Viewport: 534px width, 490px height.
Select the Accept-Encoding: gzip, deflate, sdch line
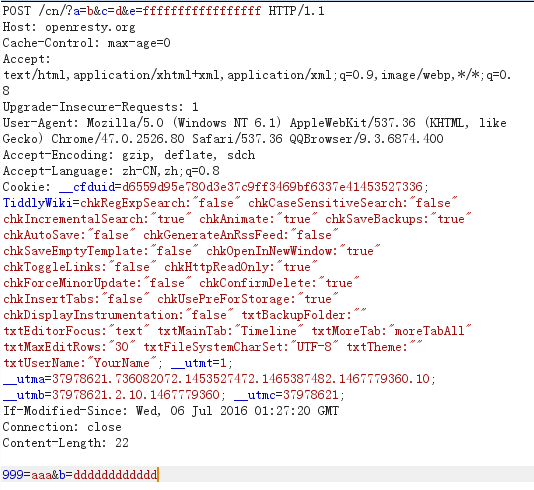(x=129, y=155)
